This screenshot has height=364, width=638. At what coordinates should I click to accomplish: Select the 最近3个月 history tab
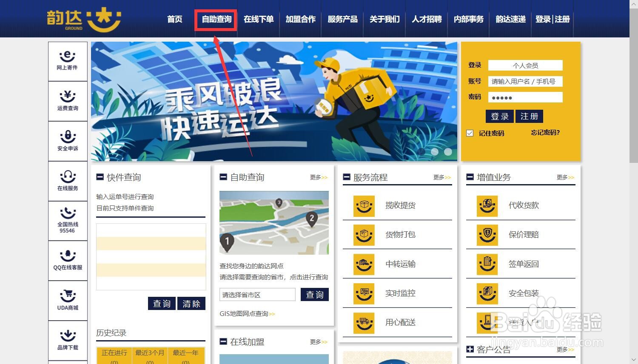pyautogui.click(x=150, y=356)
